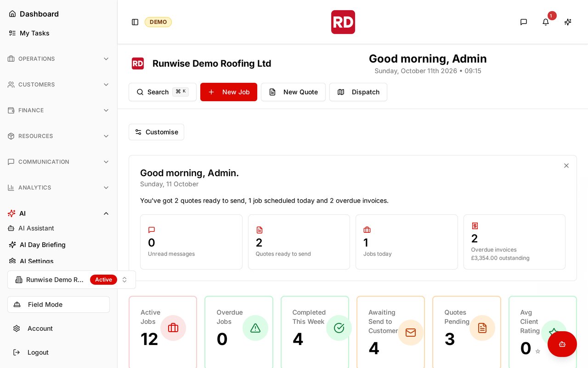Click the Awaiting Send envelope icon
This screenshot has height=368, width=588.
click(411, 333)
